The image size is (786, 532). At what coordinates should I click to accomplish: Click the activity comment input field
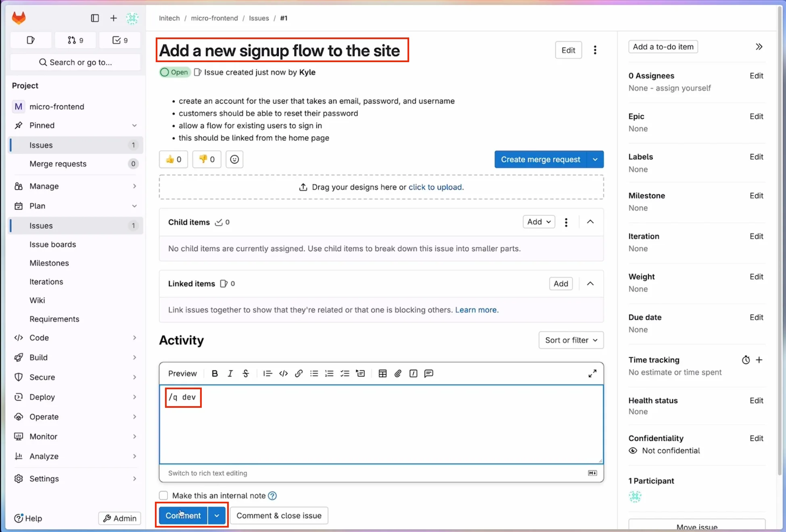pos(382,424)
